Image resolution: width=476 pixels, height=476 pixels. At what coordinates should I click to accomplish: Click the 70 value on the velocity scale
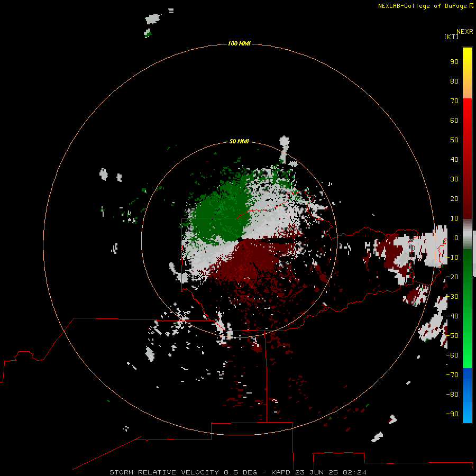[x=454, y=101]
